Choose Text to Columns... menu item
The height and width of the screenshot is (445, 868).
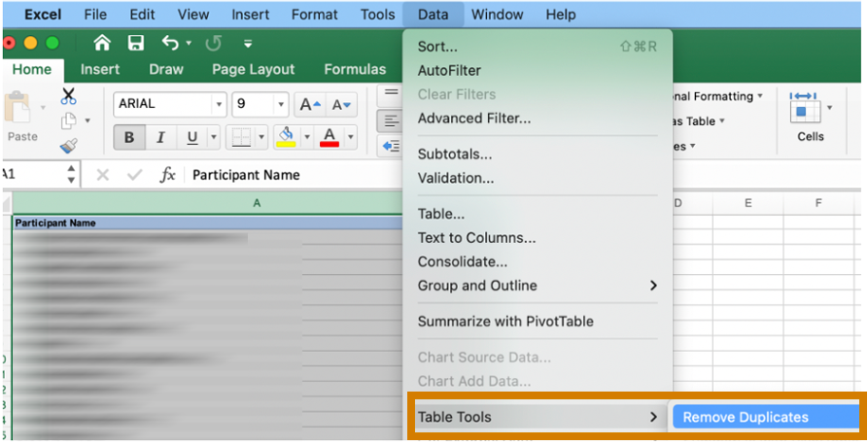538,237
